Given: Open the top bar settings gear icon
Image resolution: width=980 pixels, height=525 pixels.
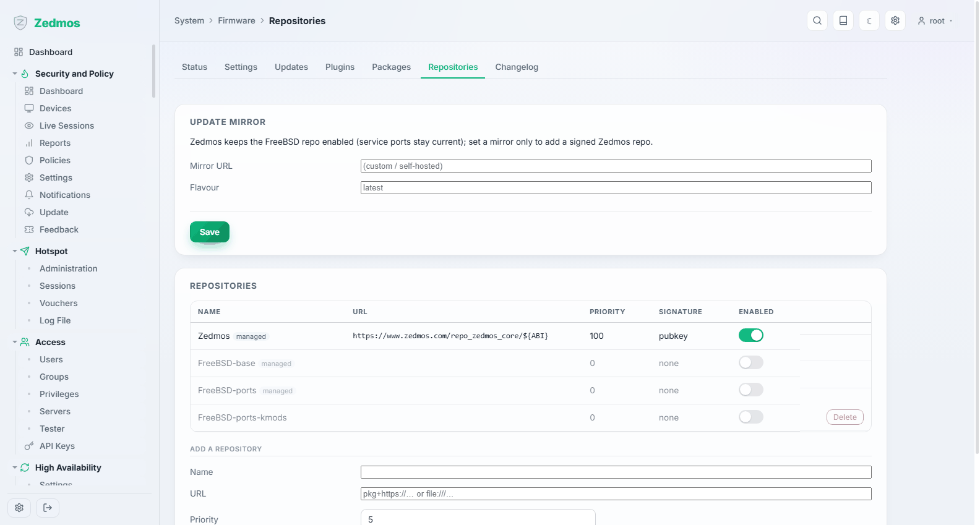Looking at the screenshot, I should [895, 20].
